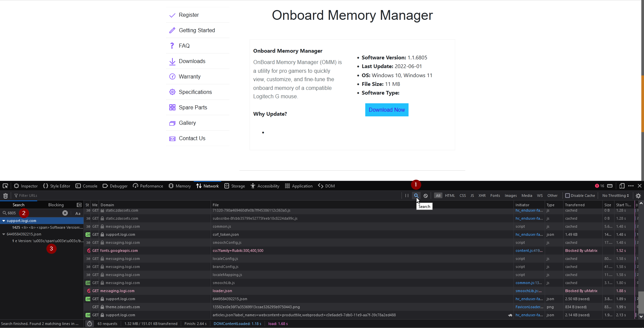Switch to the Console panel
644x328 pixels.
click(86, 186)
